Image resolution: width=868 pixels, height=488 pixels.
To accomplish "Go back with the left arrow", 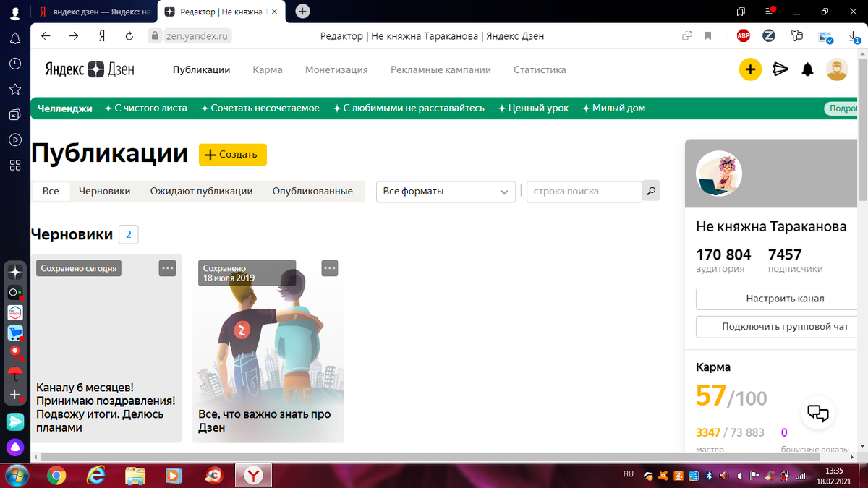I will click(x=46, y=35).
